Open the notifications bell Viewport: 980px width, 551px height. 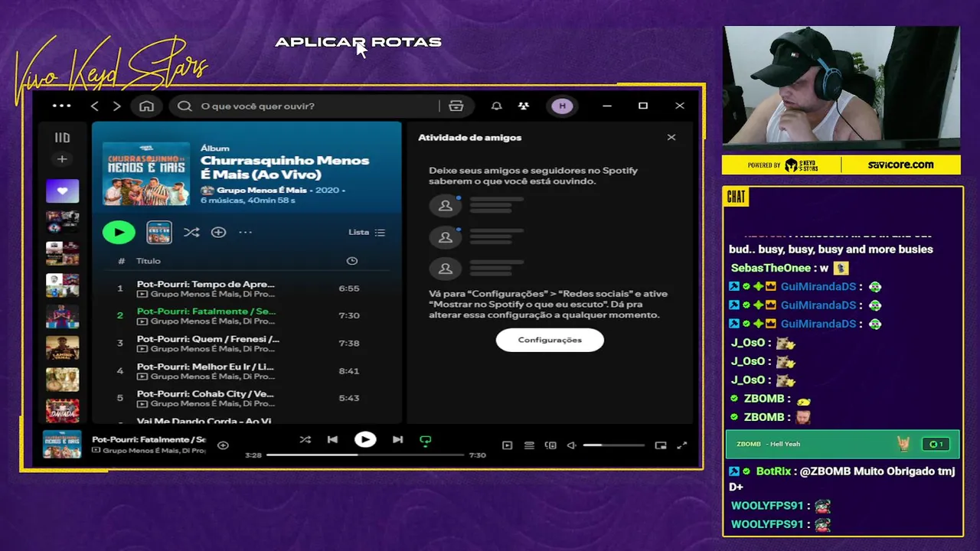[496, 106]
